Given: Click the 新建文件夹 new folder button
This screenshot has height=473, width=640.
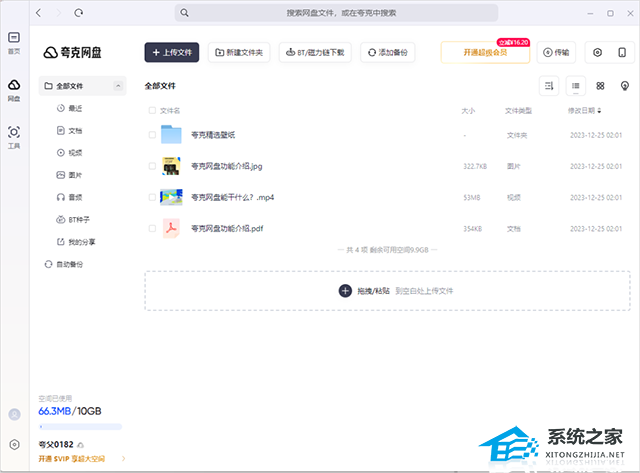Looking at the screenshot, I should (239, 52).
